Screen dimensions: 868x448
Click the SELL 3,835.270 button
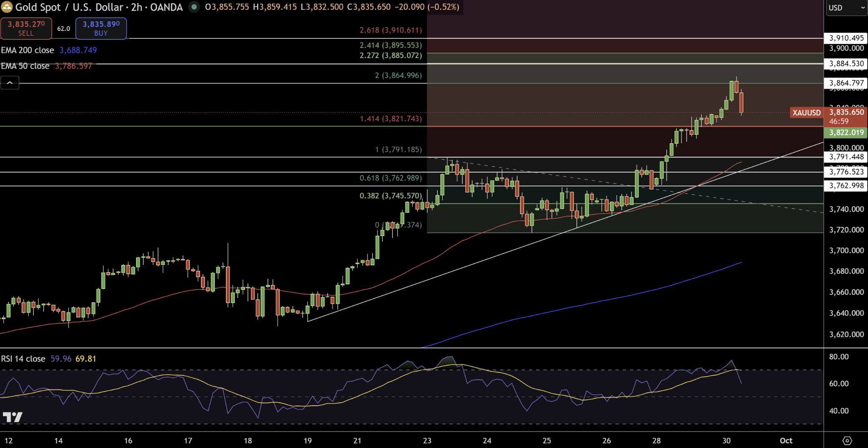coord(26,28)
